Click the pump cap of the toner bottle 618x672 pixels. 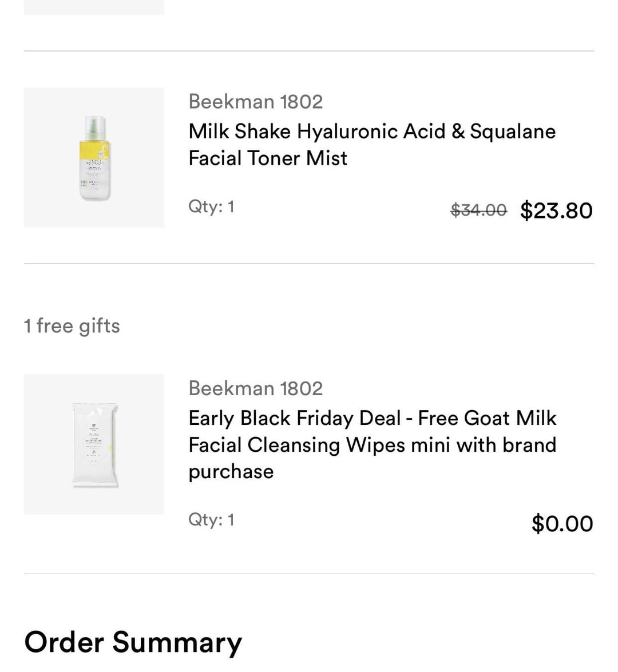[95, 125]
